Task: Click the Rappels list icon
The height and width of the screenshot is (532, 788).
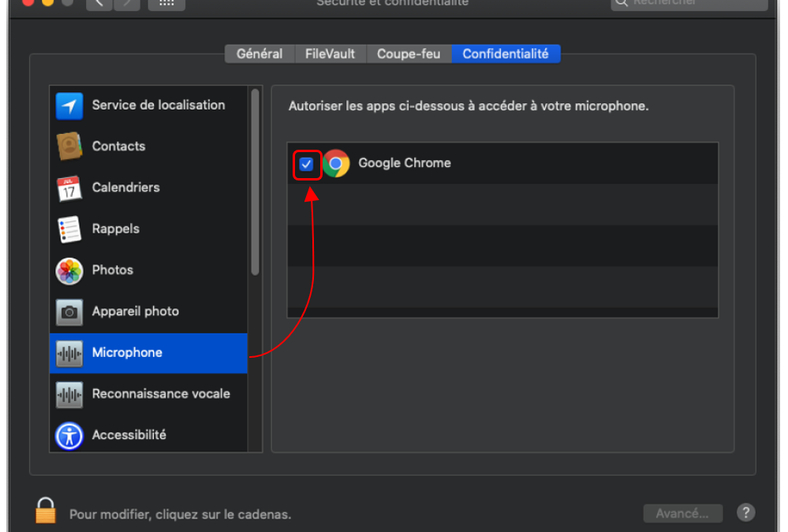Action: pyautogui.click(x=69, y=229)
